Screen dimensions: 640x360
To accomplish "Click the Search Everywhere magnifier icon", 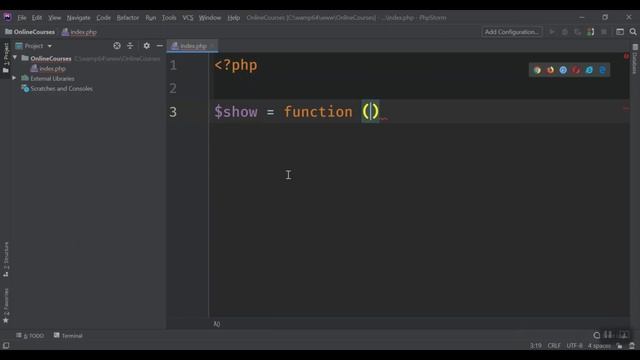I will coord(633,32).
